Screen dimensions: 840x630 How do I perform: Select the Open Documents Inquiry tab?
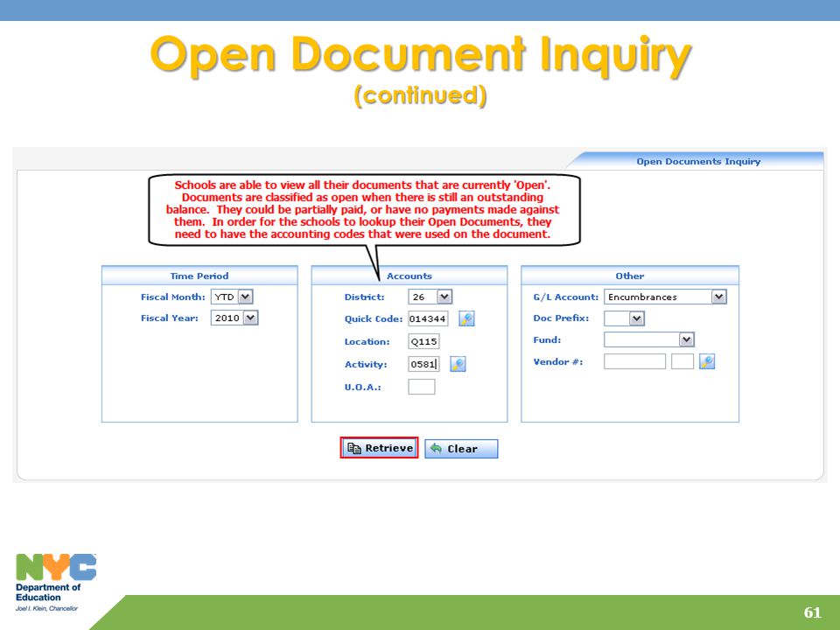tap(698, 161)
